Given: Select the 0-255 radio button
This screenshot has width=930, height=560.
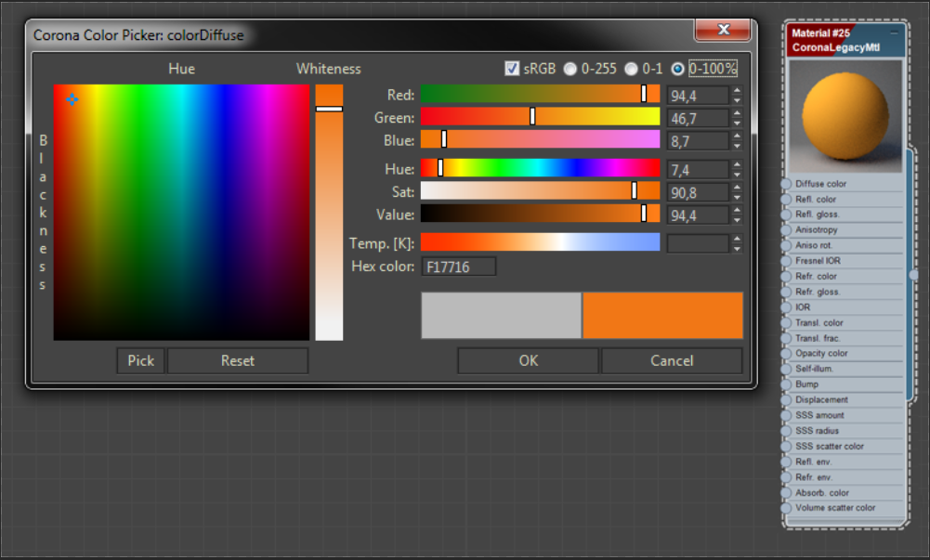Looking at the screenshot, I should tap(570, 68).
